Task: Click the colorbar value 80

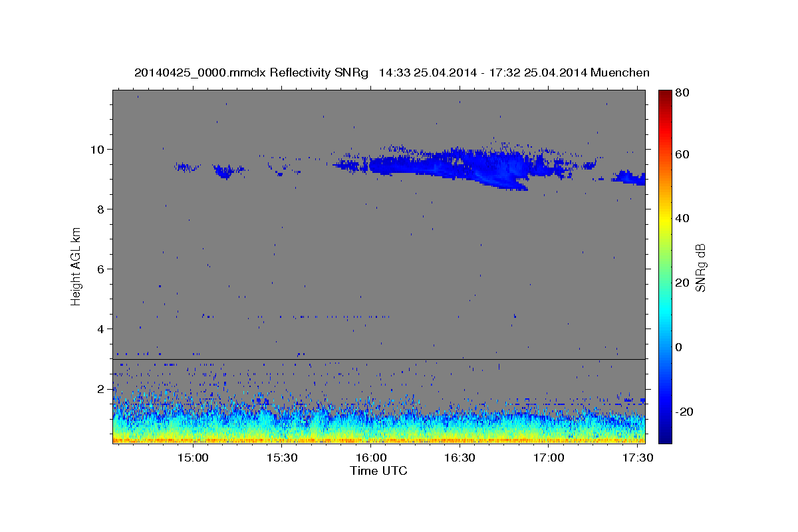Action: click(682, 92)
